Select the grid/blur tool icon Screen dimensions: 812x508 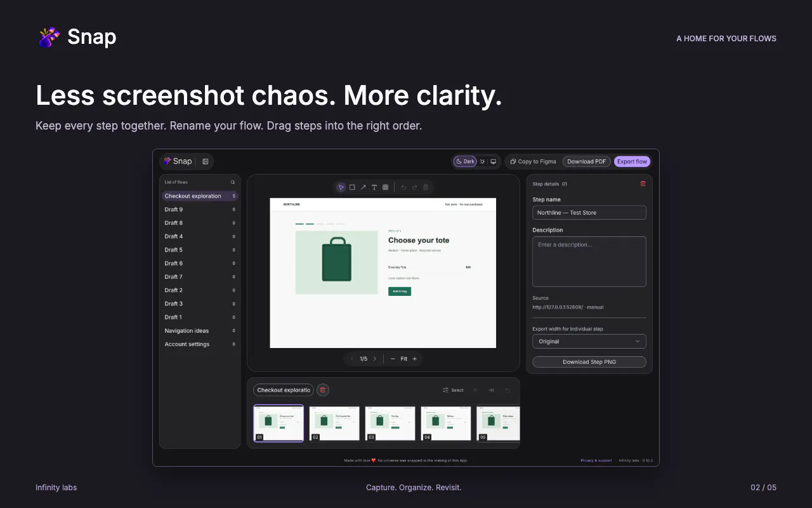click(385, 187)
